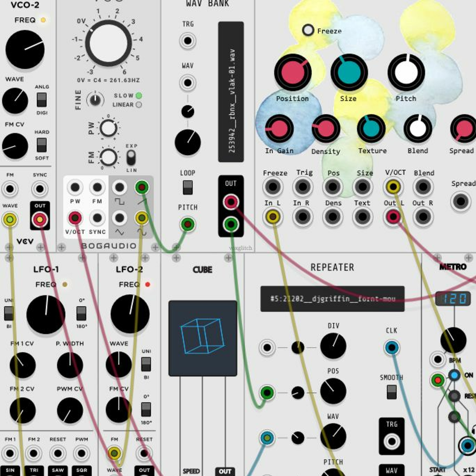Viewport: 476px width, 476px height.
Task: Click the Repeater TRG output jack
Action: 392,441
